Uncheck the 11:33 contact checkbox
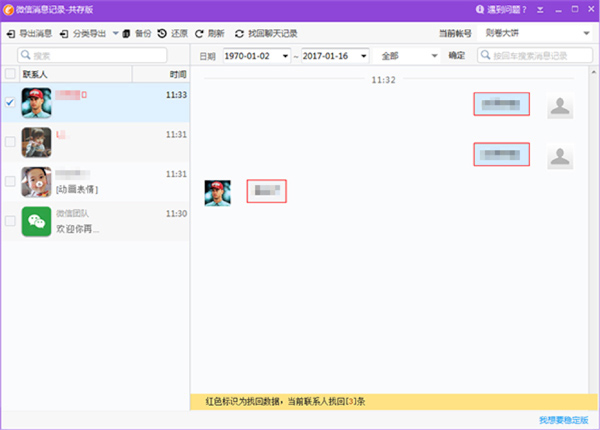 (10, 102)
